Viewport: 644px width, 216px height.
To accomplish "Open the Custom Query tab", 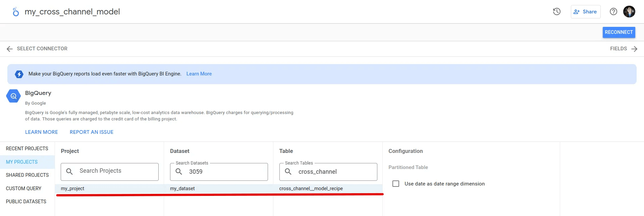I will pos(27,188).
